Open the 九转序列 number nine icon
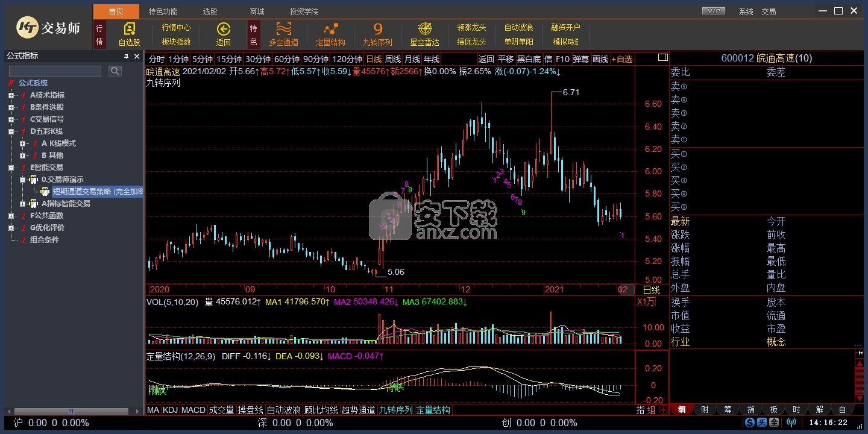 point(378,29)
